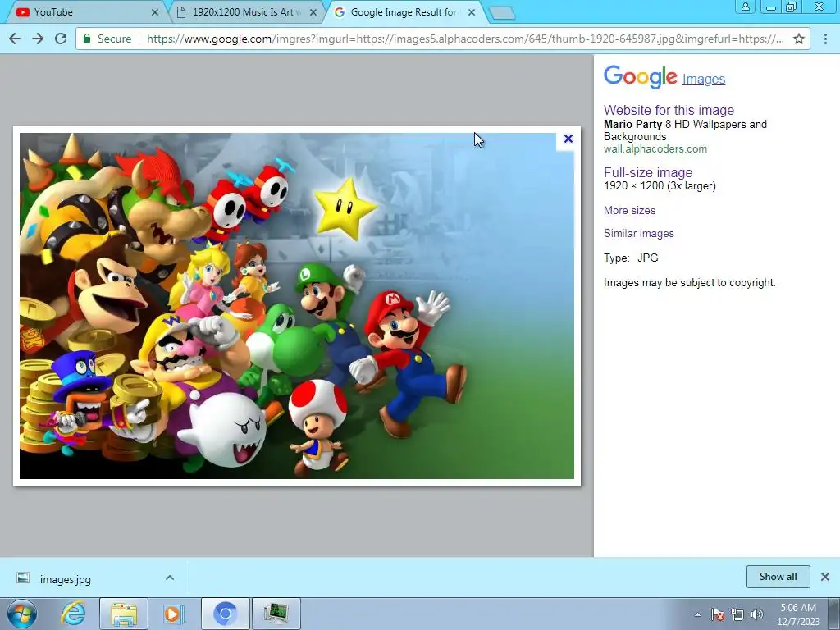Open Windows Media Player from the taskbar
The height and width of the screenshot is (630, 840).
click(174, 614)
